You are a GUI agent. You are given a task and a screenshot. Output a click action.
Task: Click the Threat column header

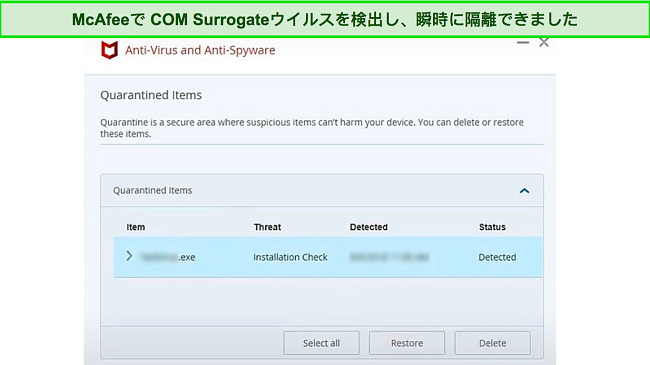coord(267,227)
